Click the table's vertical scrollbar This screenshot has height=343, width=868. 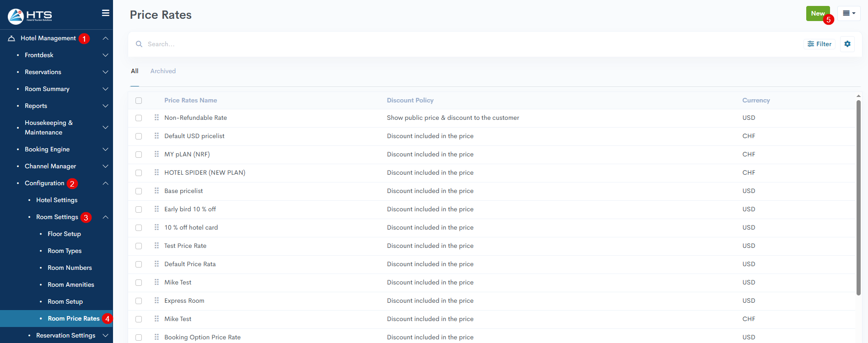[858, 197]
